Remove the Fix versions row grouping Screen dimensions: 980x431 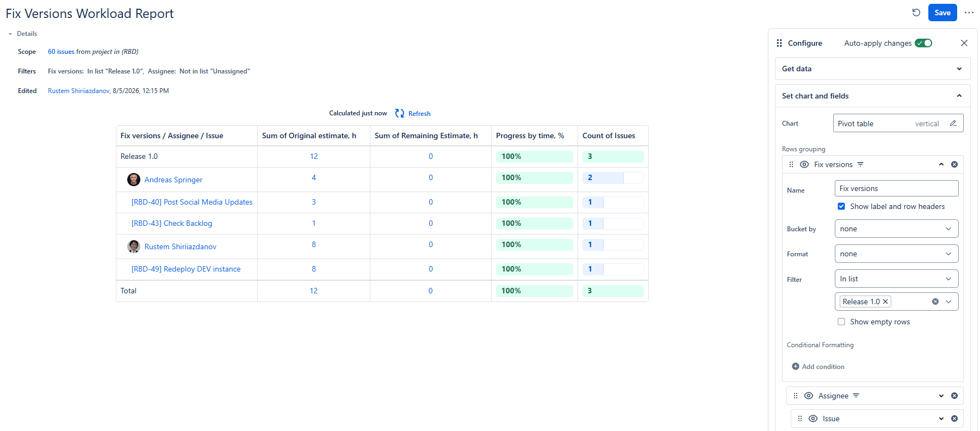[x=954, y=164]
